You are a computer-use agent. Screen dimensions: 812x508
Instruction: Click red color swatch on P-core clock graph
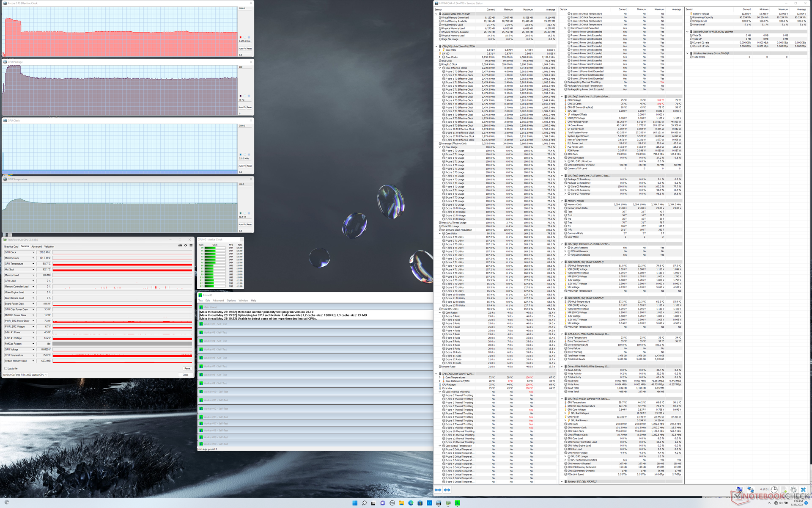241,37
